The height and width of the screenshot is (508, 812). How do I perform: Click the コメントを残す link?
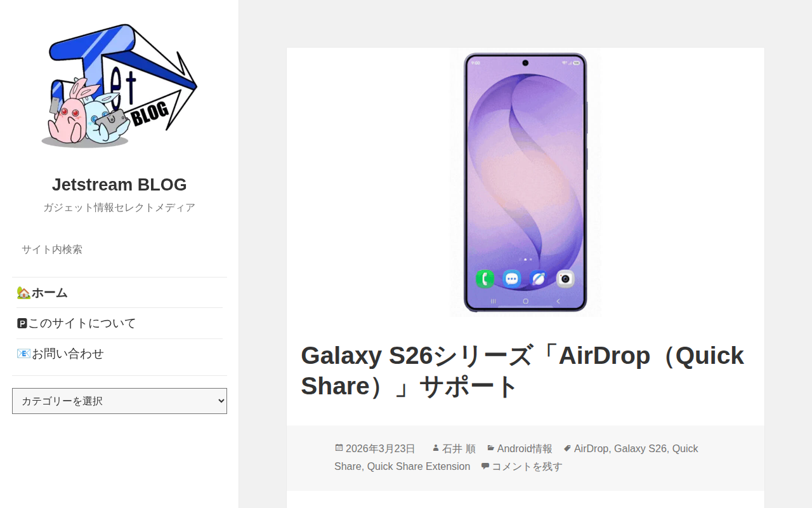(527, 466)
